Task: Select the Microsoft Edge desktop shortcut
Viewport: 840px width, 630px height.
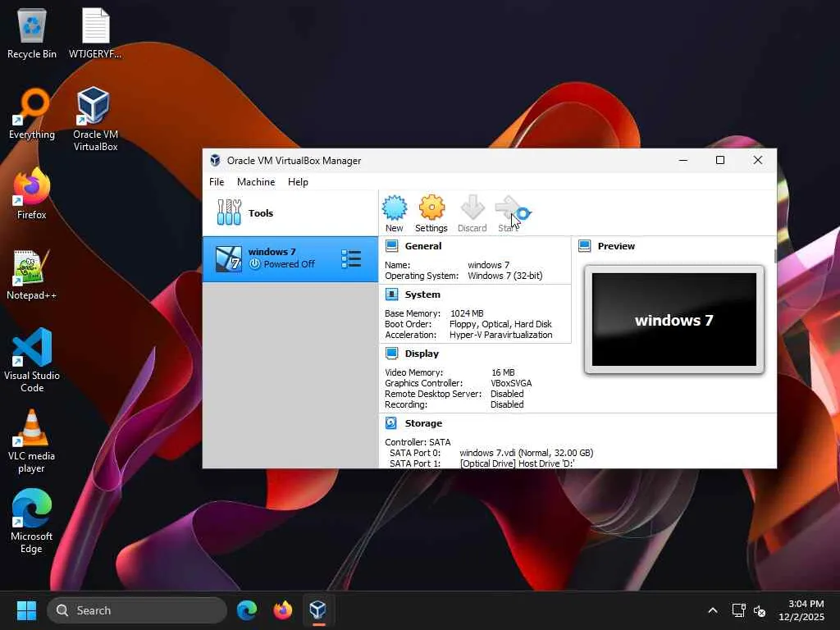Action: (x=32, y=521)
